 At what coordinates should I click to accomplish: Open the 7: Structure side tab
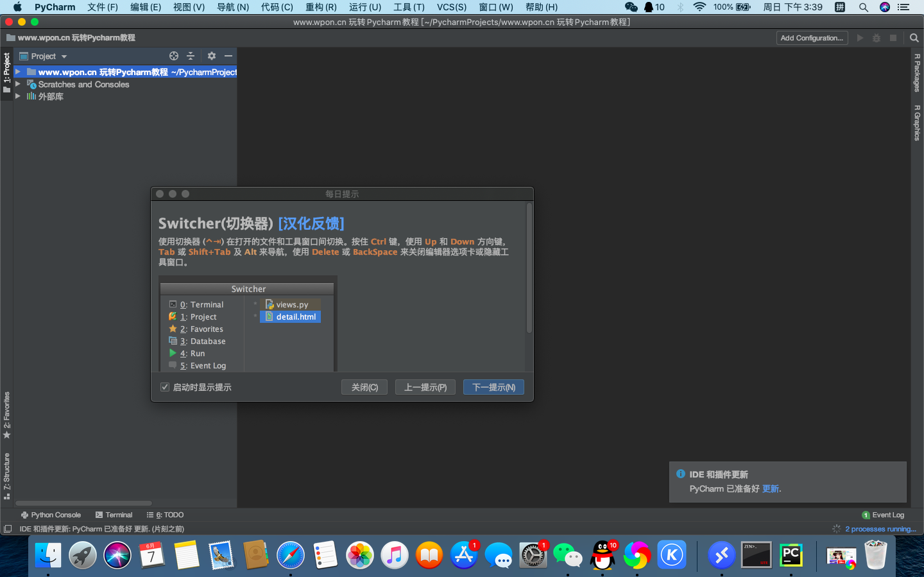point(6,476)
